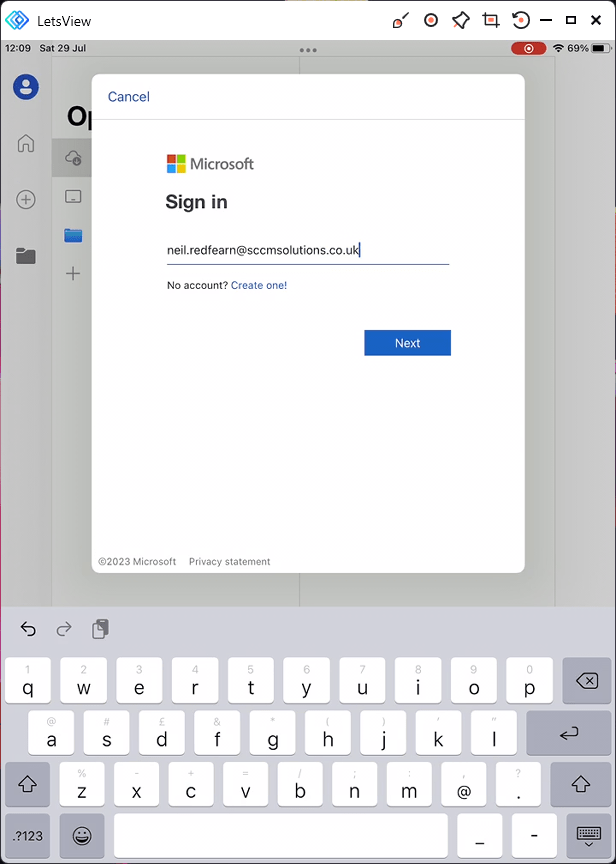This screenshot has height=864, width=616.
Task: Tap the keyboard undo arrow
Action: [x=28, y=629]
